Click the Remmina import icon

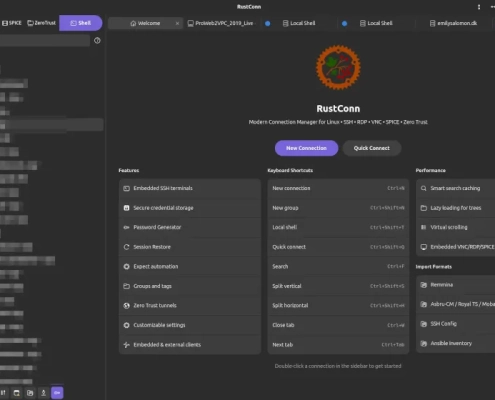click(x=423, y=285)
